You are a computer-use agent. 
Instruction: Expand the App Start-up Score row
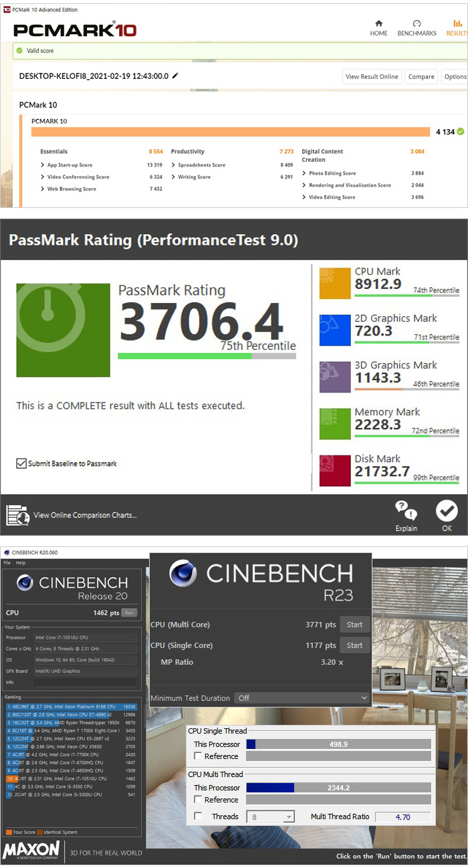point(43,165)
